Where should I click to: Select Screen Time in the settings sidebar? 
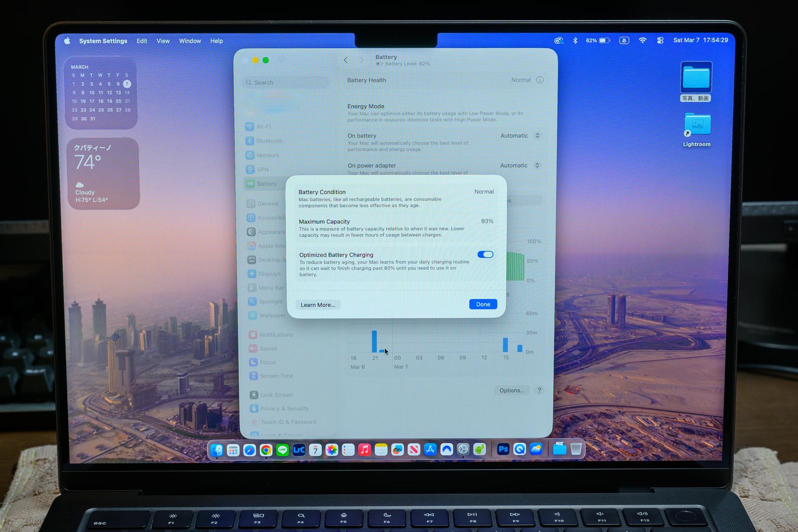click(x=292, y=376)
